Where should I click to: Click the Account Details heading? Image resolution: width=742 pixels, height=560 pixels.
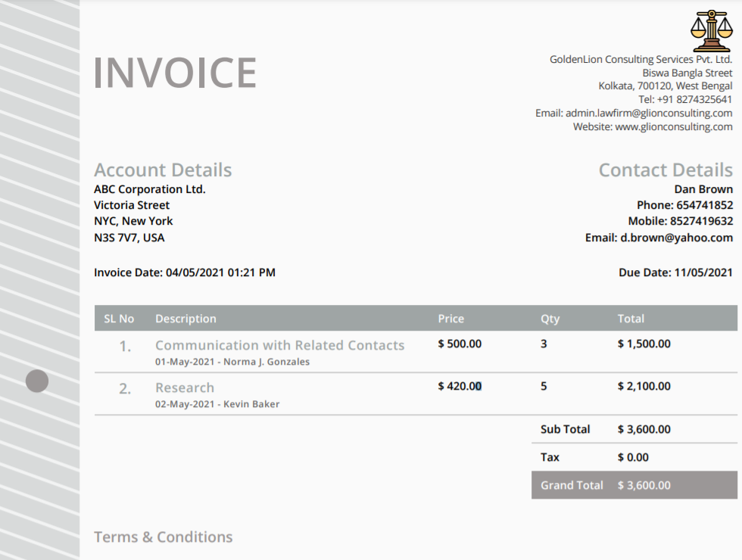163,170
